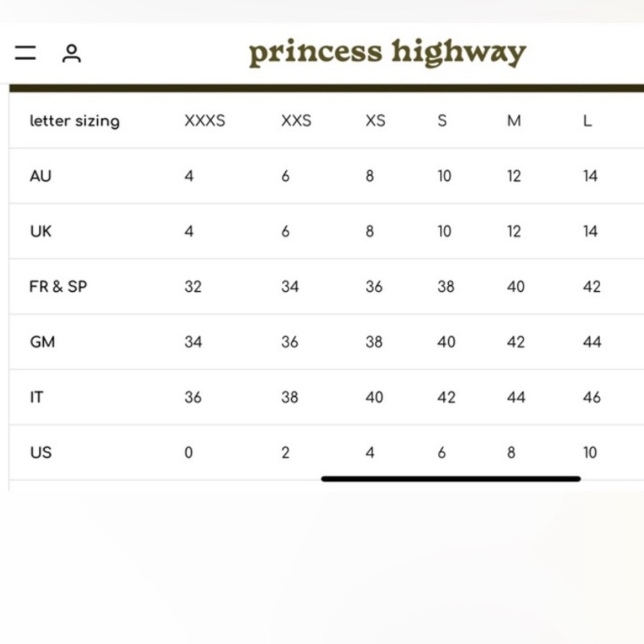Click the AU row label
The height and width of the screenshot is (644, 644).
(41, 176)
